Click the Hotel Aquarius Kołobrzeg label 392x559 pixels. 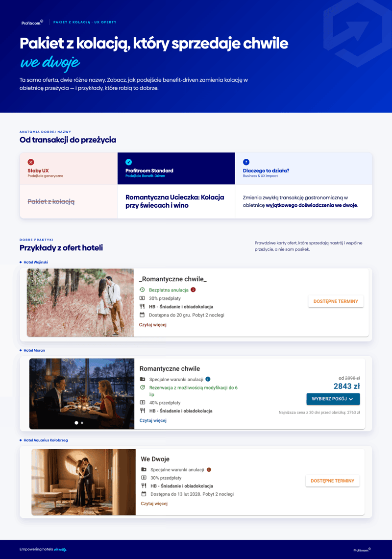pyautogui.click(x=46, y=440)
